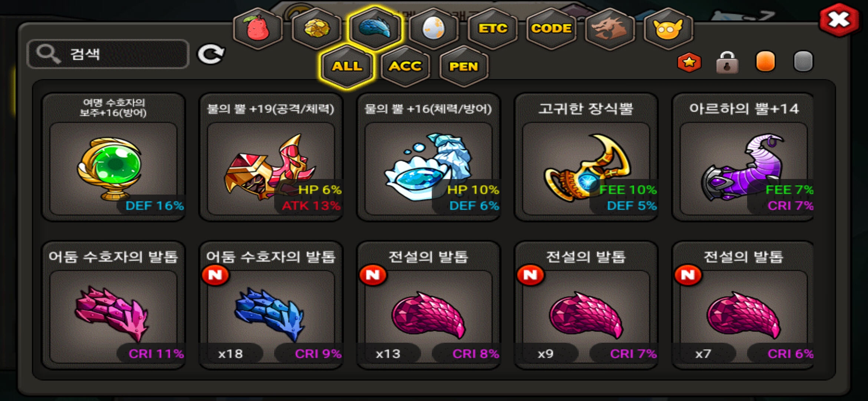
Task: Click the 검색 search input field
Action: (108, 54)
